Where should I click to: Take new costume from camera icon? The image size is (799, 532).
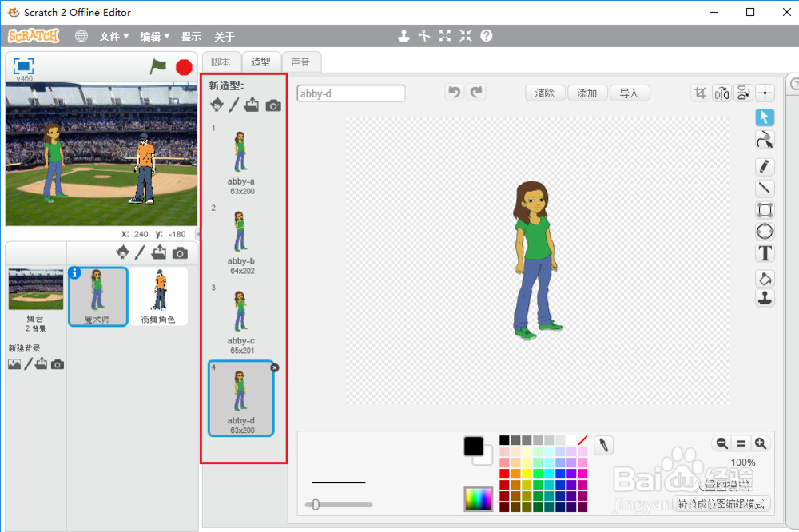(273, 105)
